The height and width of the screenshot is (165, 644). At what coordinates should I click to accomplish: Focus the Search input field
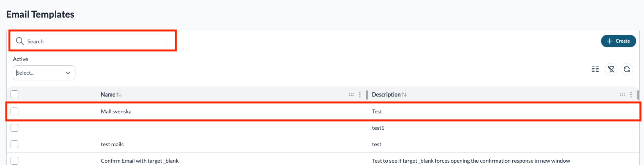click(89, 41)
